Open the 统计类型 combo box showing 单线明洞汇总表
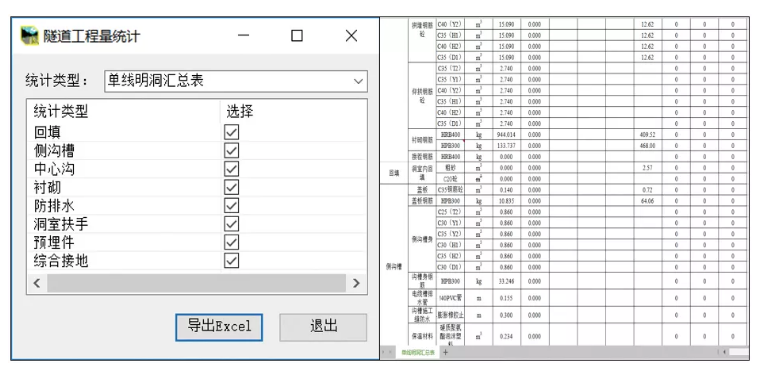 click(x=236, y=81)
